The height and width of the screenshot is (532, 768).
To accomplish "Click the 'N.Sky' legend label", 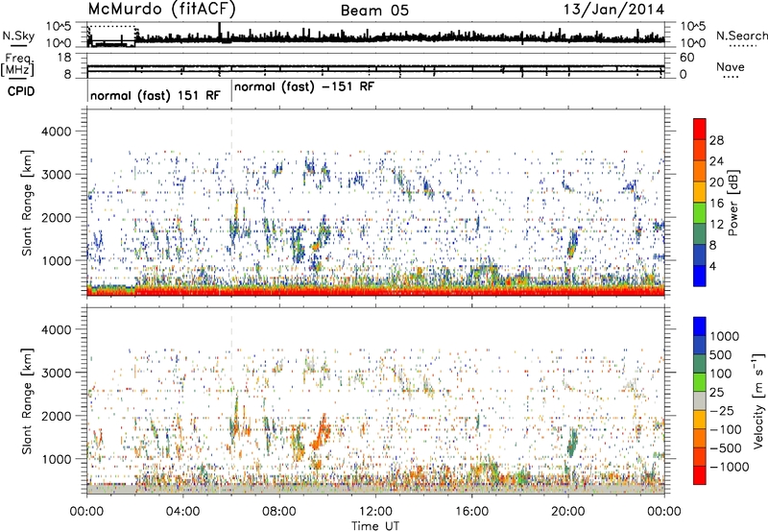I will click(18, 36).
